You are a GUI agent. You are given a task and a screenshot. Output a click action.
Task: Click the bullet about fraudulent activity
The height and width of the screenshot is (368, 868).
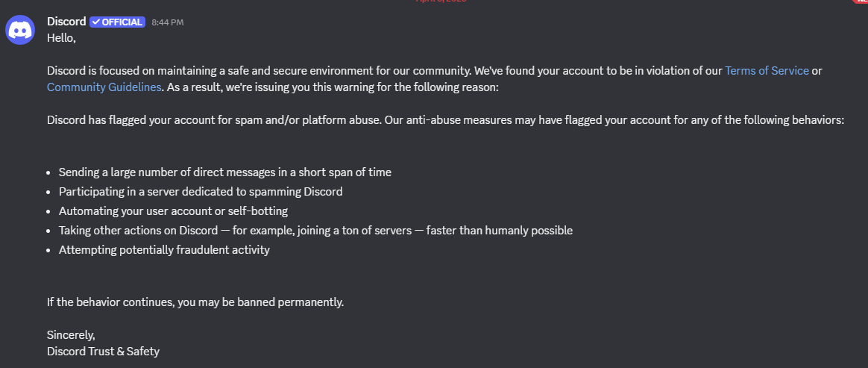[x=164, y=250]
